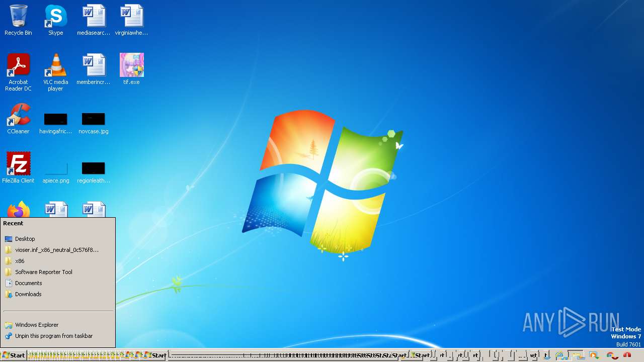Open Google Chrome from the taskbar

612,355
